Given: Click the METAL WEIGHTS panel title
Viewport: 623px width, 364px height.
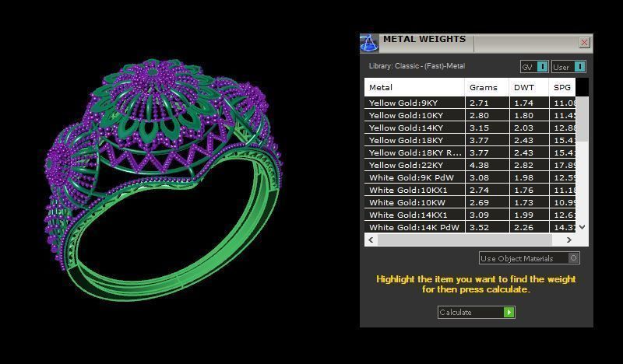Looking at the screenshot, I should [424, 39].
